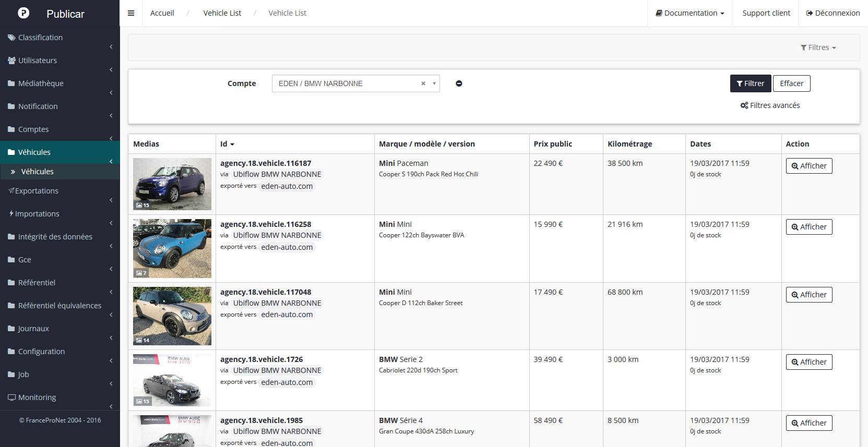The height and width of the screenshot is (447, 868).
Task: Expand the Configuration menu chevron
Action: (x=111, y=361)
